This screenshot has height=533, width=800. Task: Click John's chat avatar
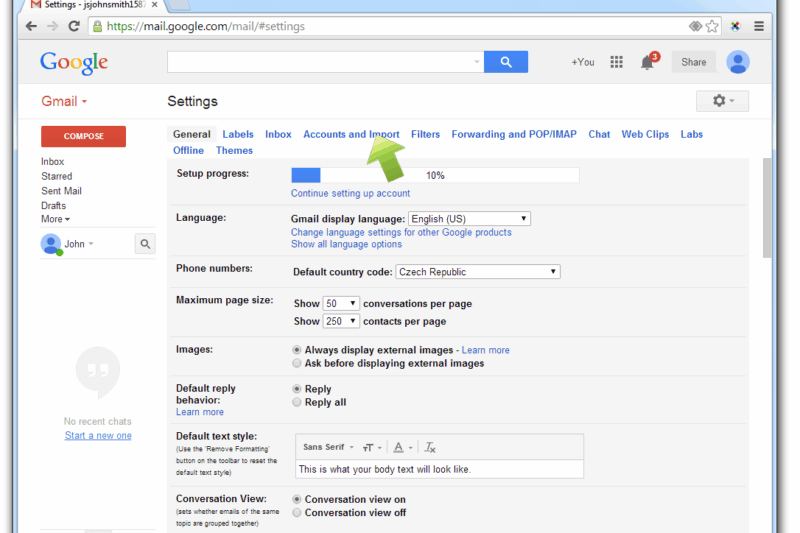pos(51,244)
